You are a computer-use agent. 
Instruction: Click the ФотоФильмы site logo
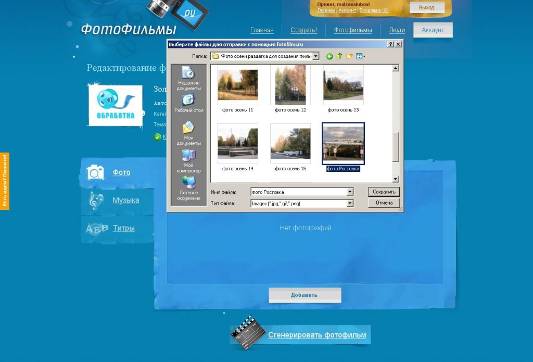tap(128, 29)
